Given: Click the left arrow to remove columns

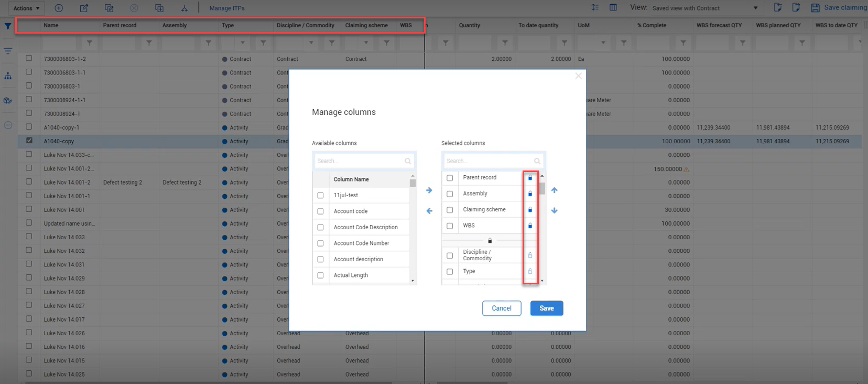Looking at the screenshot, I should click(429, 211).
